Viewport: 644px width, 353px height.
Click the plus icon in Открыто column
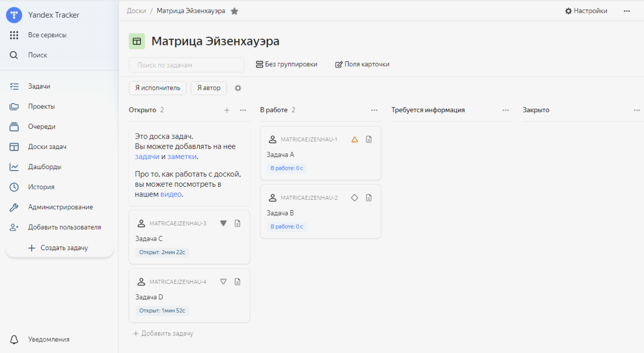pyautogui.click(x=227, y=110)
